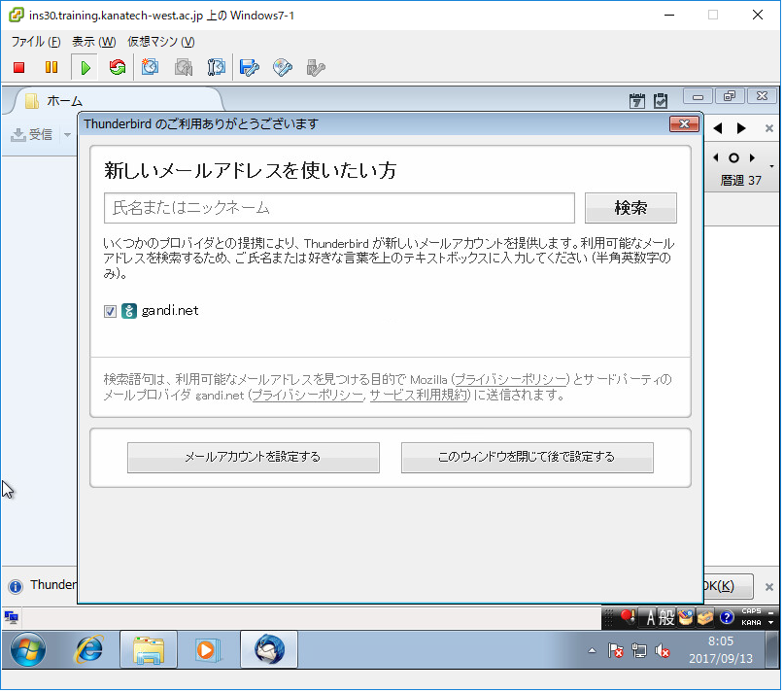This screenshot has width=784, height=692.
Task: Expand the dropdown arrow next to 受信
Action: (67, 134)
